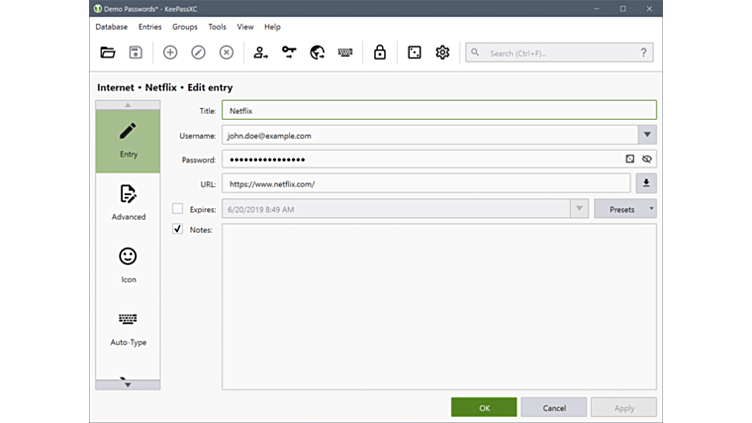The image size is (752, 423).
Task: Copy username using the toolbar icon
Action: click(x=260, y=53)
